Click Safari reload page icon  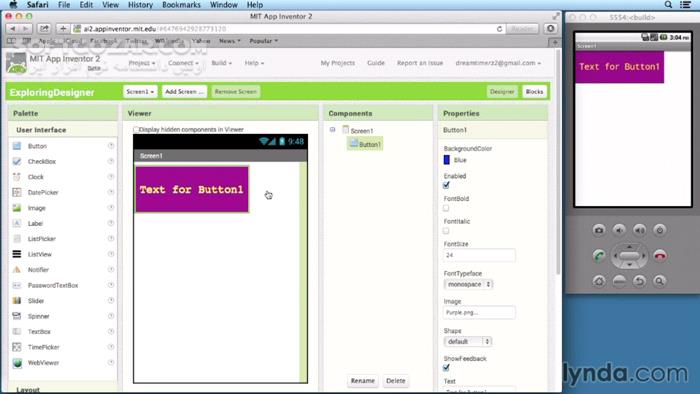[x=500, y=29]
